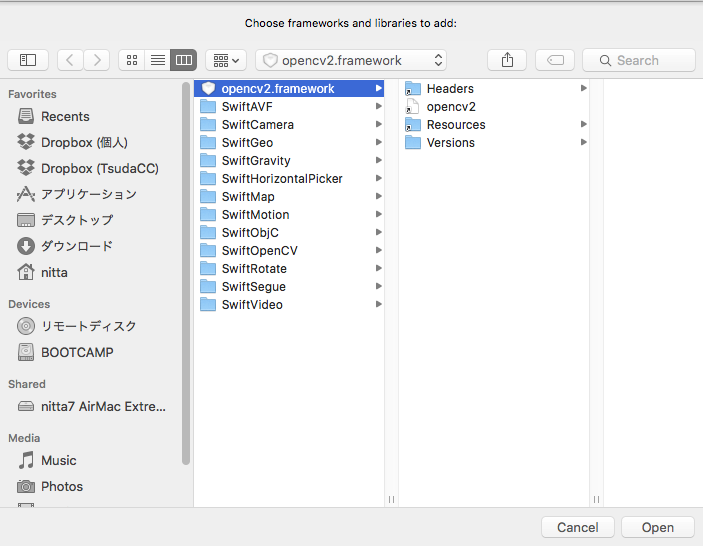The width and height of the screenshot is (703, 546).
Task: Click the edit tags toolbar icon
Action: [555, 60]
